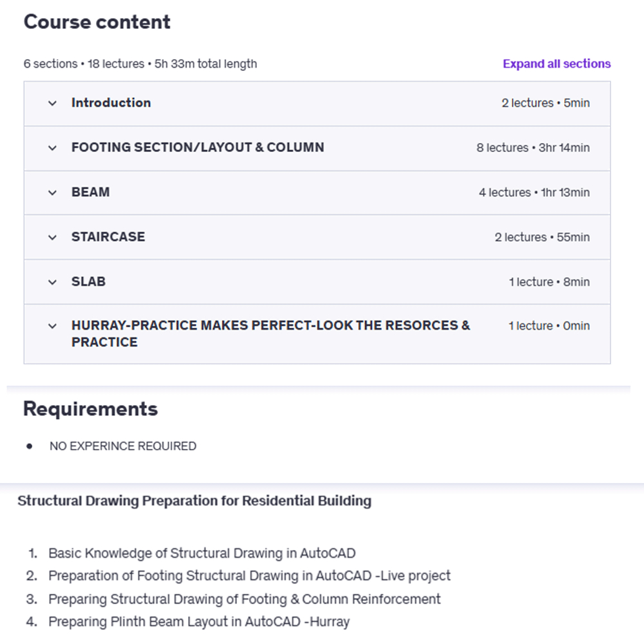Click the Introduction 2 lectures • 5min label
Screen dimensions: 644x644
(545, 103)
